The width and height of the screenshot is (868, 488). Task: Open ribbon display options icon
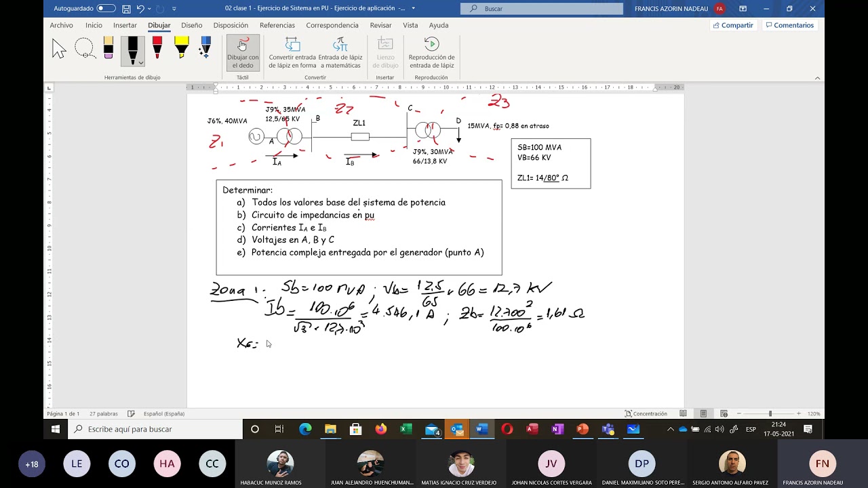[743, 9]
